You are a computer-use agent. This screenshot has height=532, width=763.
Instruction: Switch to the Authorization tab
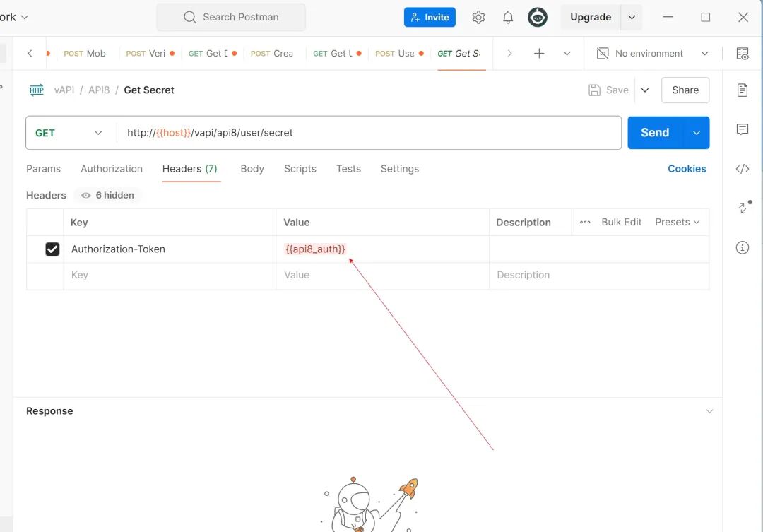[x=111, y=169]
